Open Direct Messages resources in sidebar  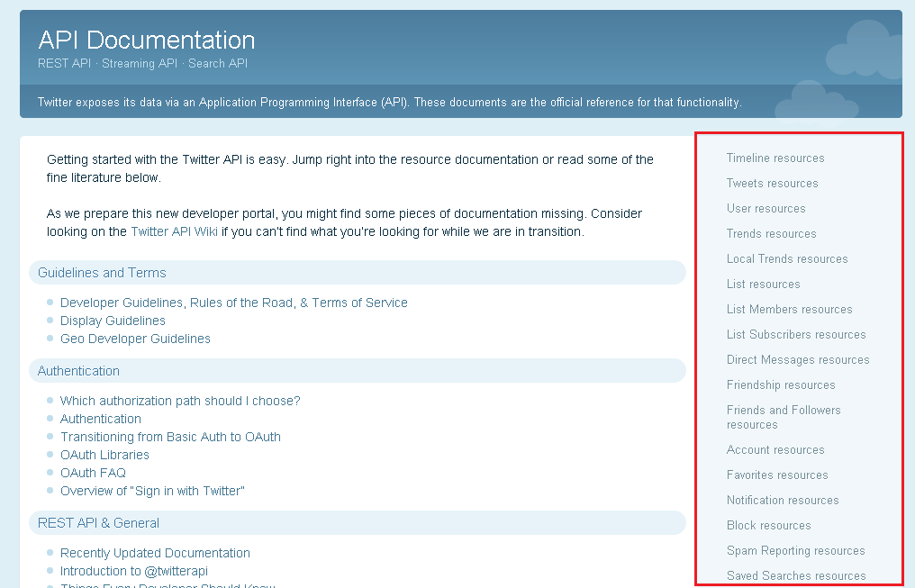pyautogui.click(x=798, y=359)
